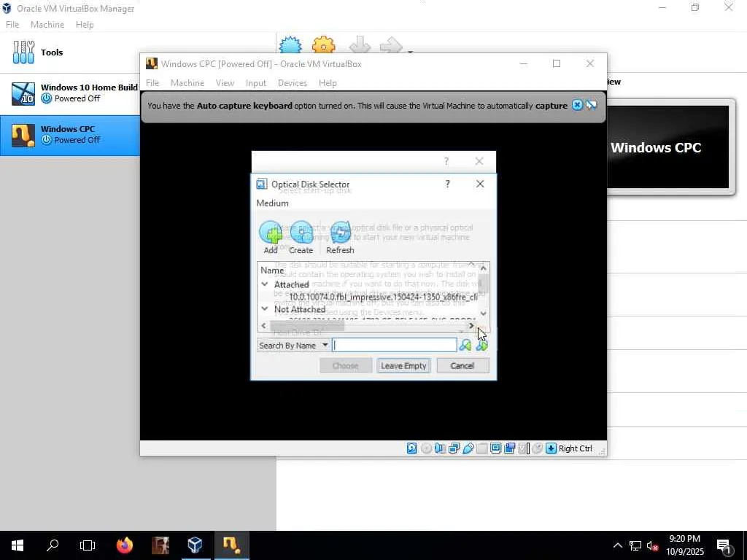
Task: Open File menu in Windows CPC VM window
Action: (x=152, y=83)
